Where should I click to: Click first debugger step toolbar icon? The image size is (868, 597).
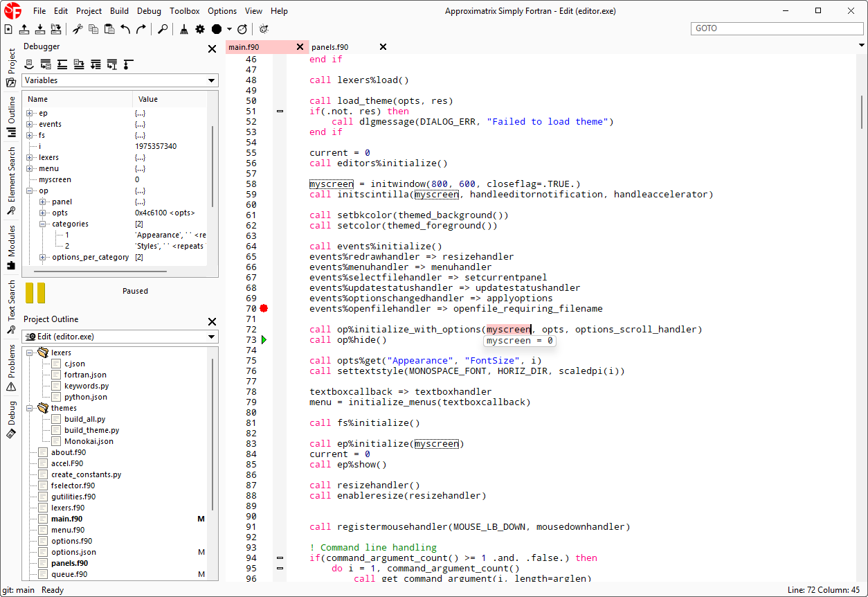[x=29, y=64]
